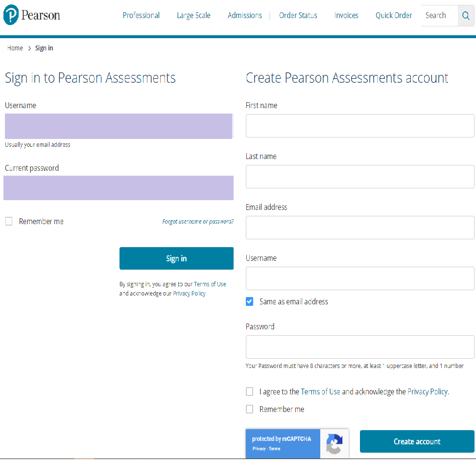This screenshot has width=476, height=460.
Task: Click the search magnifier icon
Action: [466, 16]
